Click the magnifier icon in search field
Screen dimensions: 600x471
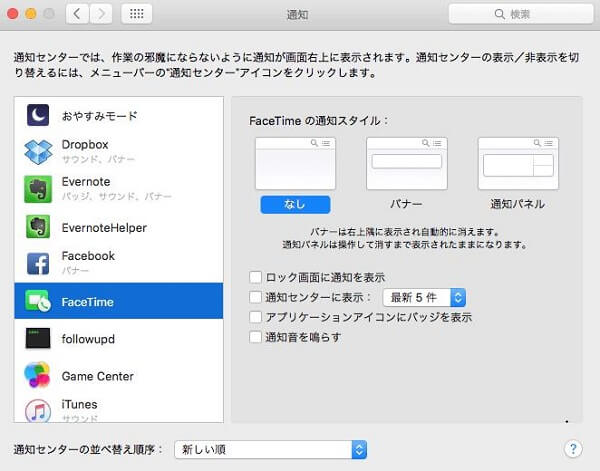pos(499,14)
